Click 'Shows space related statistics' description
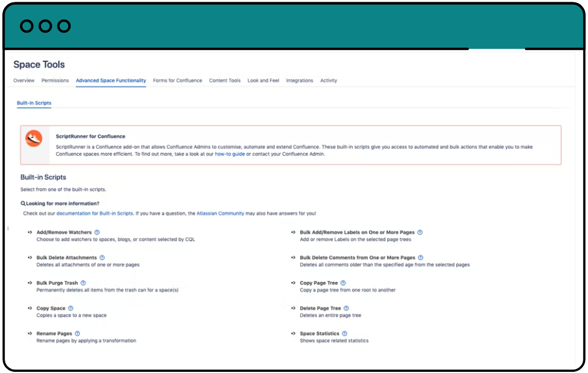The image size is (588, 373). (334, 341)
